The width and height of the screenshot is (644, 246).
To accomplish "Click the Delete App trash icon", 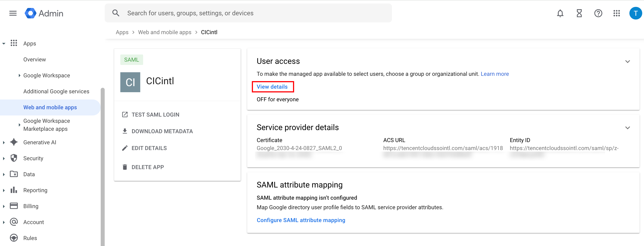I will (x=125, y=167).
